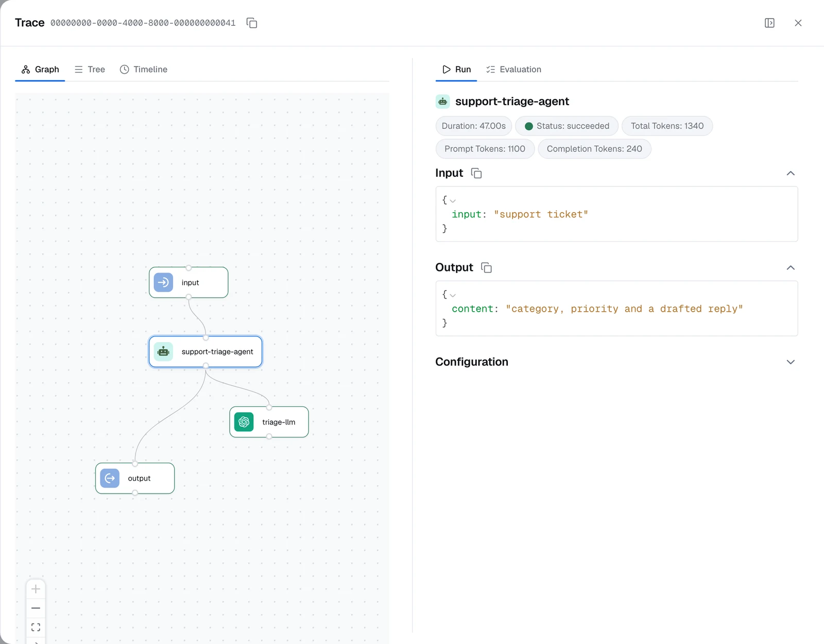824x644 pixels.
Task: Copy the trace ID
Action: coord(252,23)
